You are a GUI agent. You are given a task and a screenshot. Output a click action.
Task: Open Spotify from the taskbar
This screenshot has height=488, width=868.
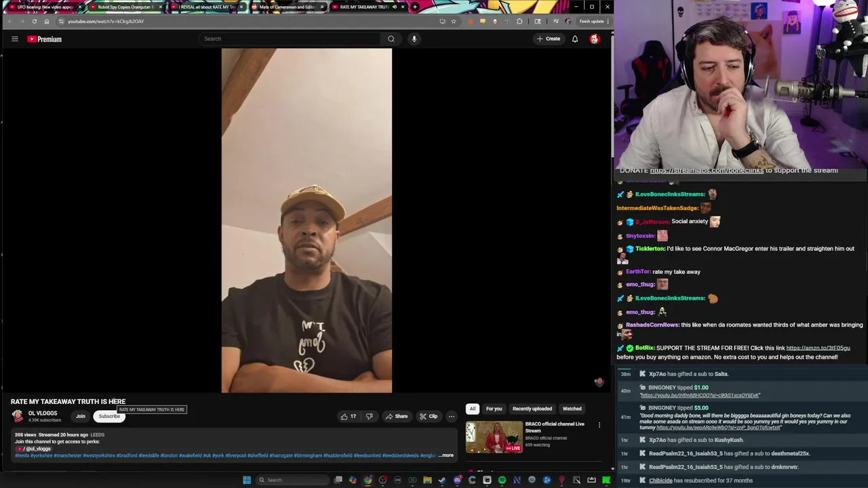[502, 480]
